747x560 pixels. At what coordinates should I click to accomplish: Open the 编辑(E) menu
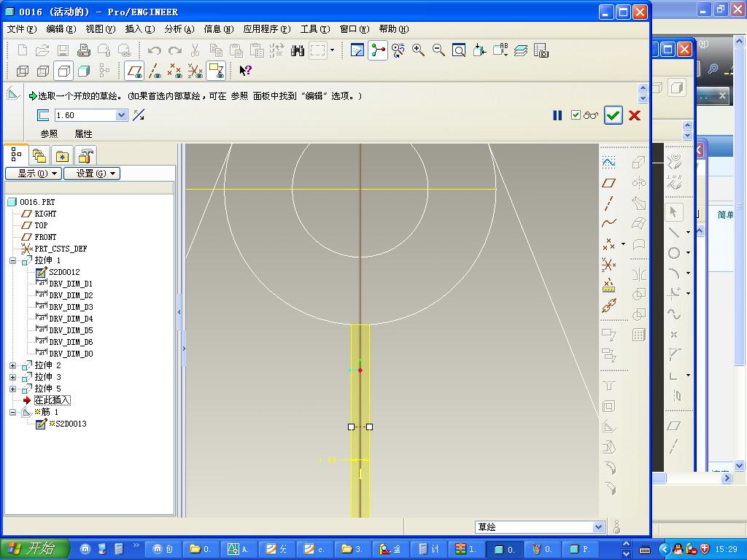click(61, 29)
